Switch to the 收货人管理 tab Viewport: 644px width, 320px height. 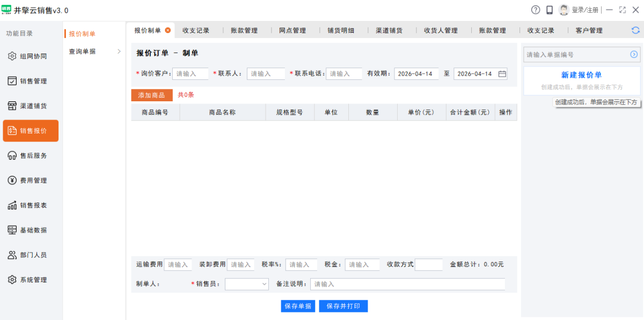(x=441, y=31)
